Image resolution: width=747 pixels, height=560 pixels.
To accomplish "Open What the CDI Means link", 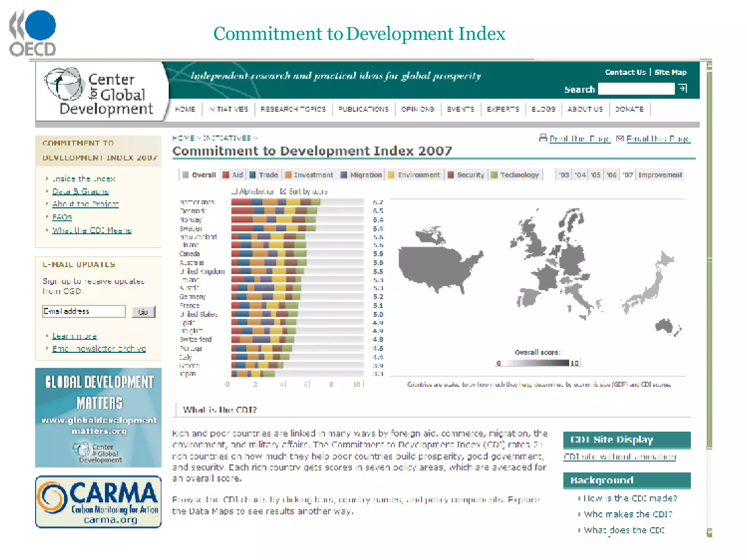I will (x=92, y=230).
